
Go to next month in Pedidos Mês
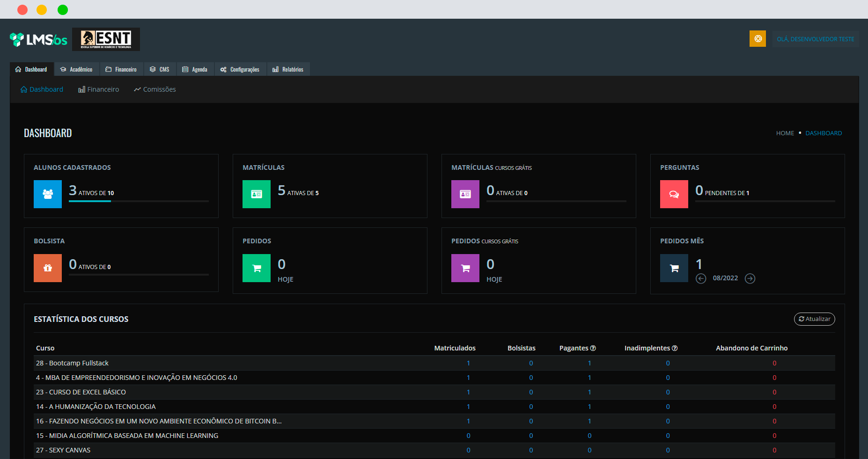pos(750,279)
